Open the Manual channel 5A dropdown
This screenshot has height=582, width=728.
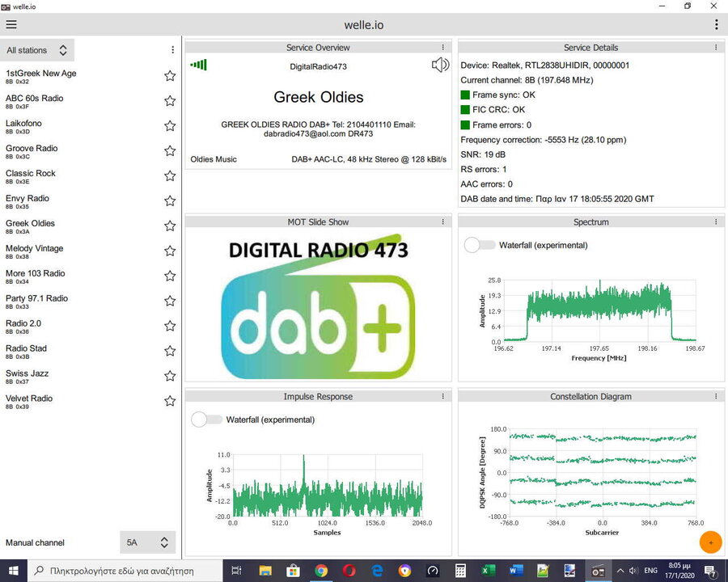(x=148, y=542)
